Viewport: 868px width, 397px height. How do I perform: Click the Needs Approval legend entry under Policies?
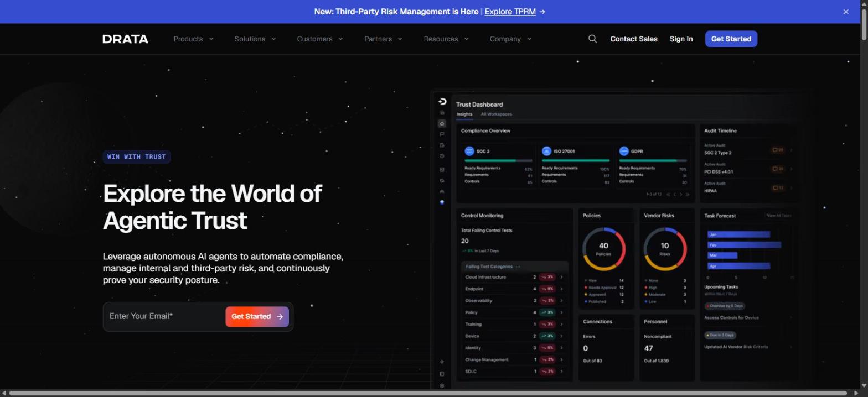point(604,288)
